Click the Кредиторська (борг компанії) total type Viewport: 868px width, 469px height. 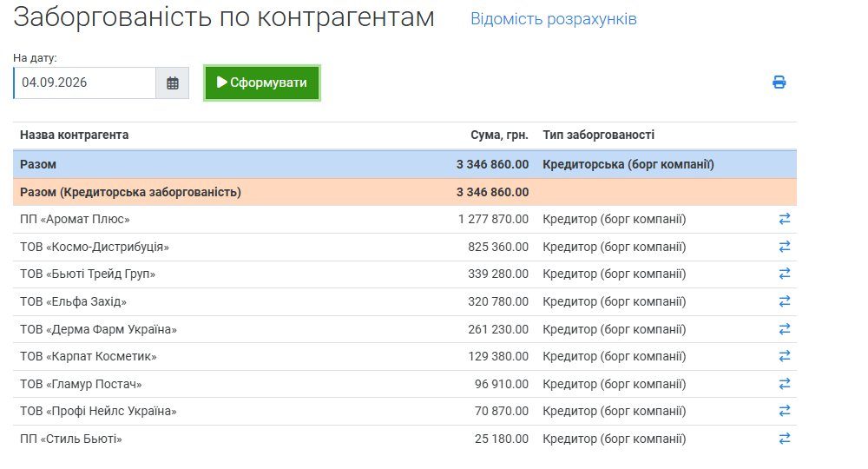click(x=628, y=164)
